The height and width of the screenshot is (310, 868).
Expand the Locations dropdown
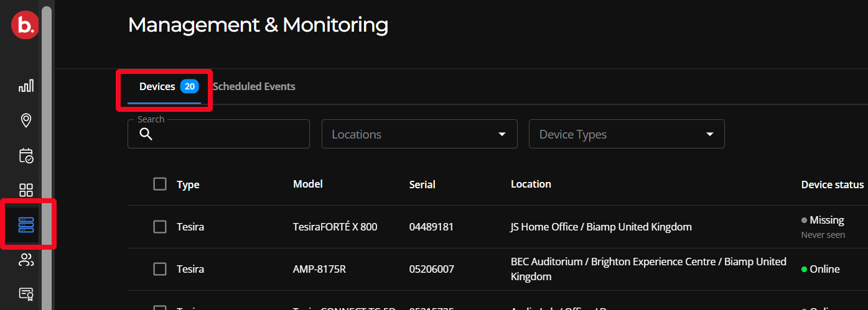pos(419,134)
